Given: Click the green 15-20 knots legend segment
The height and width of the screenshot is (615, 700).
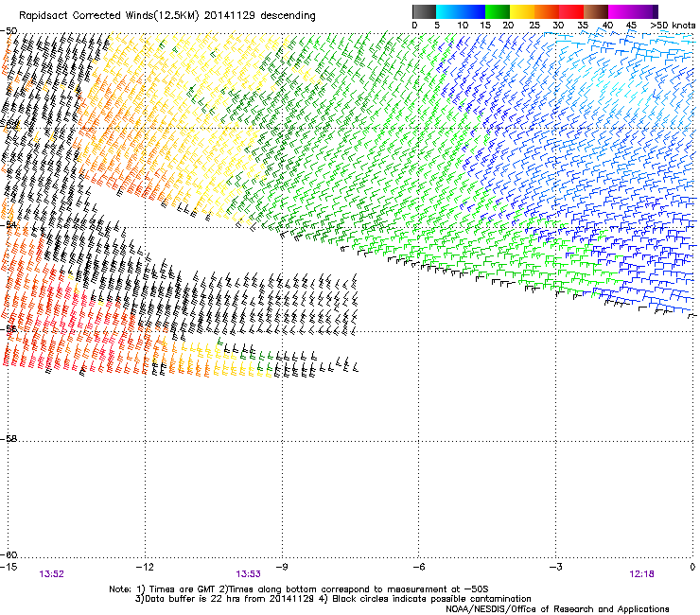Looking at the screenshot, I should [498, 11].
